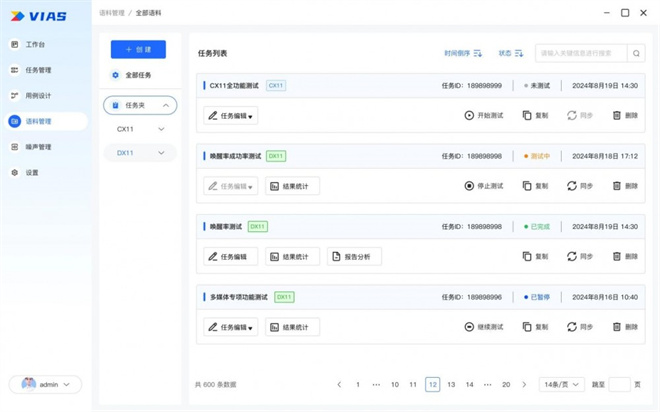Continue testing the 多媒体专项功能测试 task
The width and height of the screenshot is (660, 412).
(x=484, y=327)
